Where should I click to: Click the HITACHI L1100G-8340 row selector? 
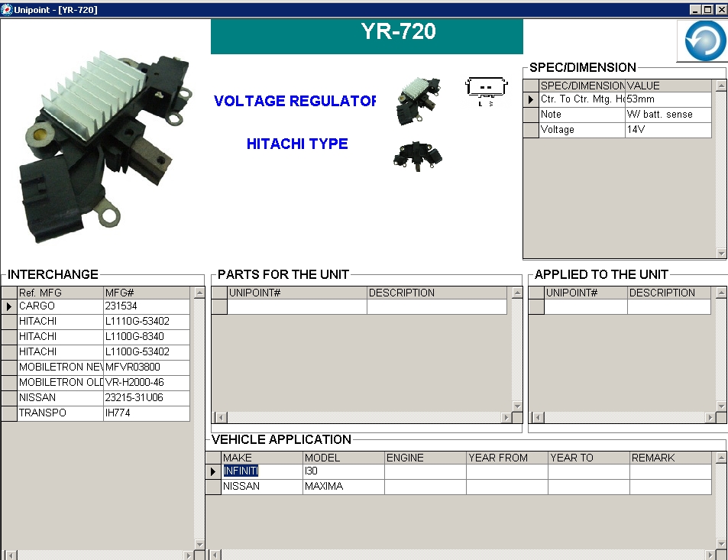[9, 337]
